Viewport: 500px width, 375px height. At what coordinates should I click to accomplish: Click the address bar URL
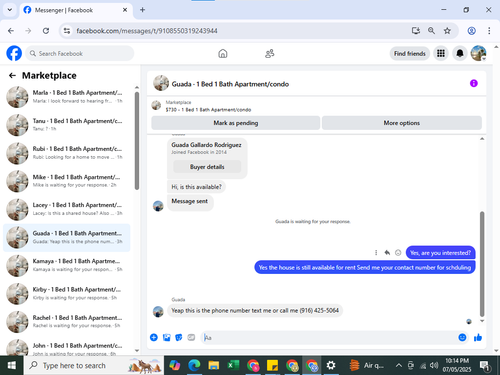[147, 31]
